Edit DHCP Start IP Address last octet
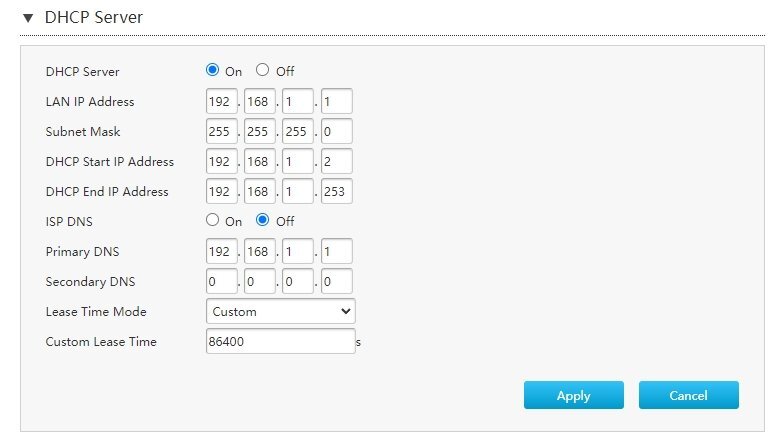 click(x=337, y=161)
